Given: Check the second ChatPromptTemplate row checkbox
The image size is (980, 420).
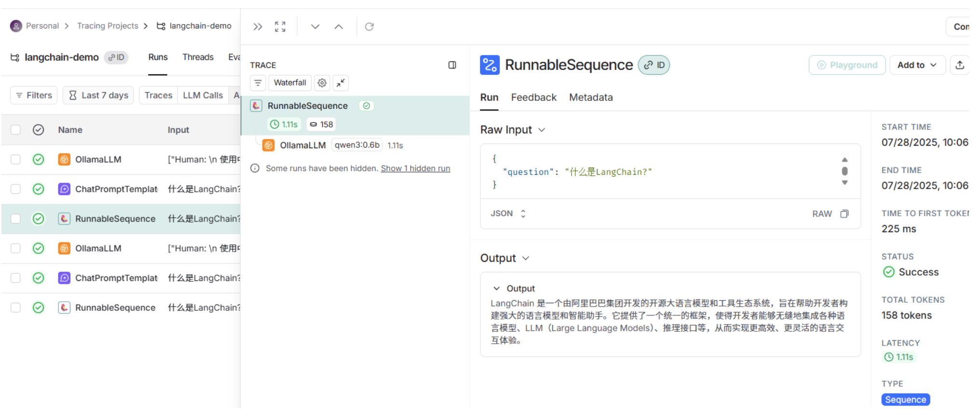Looking at the screenshot, I should [16, 278].
